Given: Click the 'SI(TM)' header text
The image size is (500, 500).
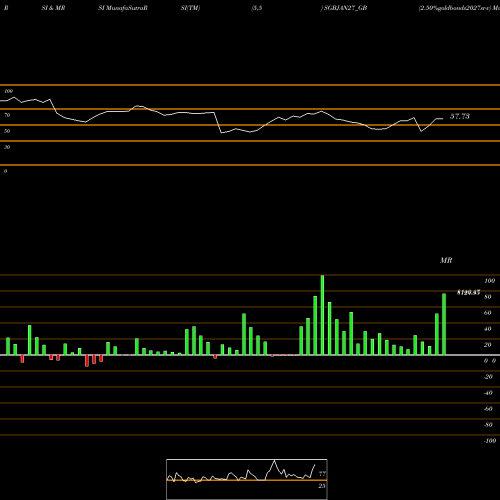Looking at the screenshot, I should tap(190, 8).
